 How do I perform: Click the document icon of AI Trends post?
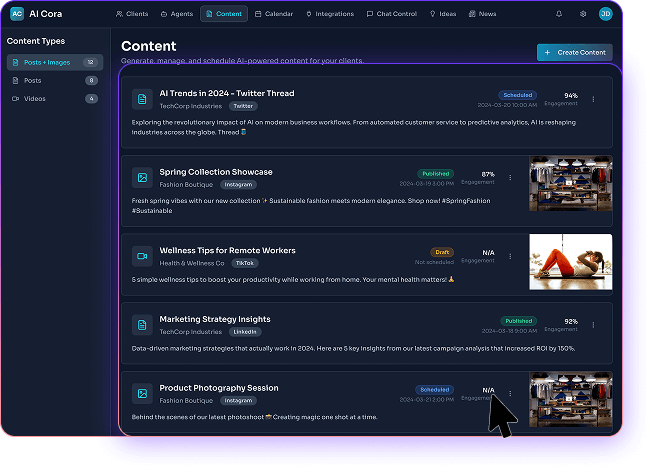click(142, 99)
